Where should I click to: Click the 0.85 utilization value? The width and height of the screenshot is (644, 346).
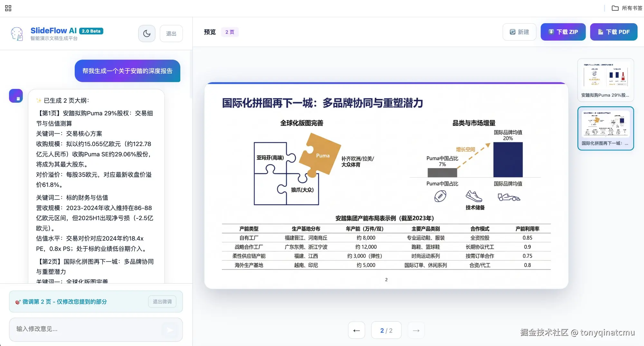coord(527,238)
